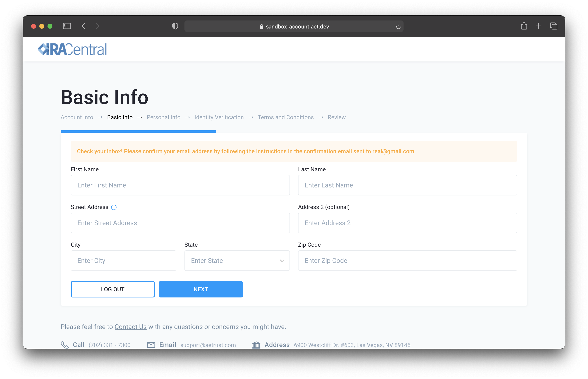Screen dimensions: 588x379
Task: Click the Enter First Name field
Action: 180,185
